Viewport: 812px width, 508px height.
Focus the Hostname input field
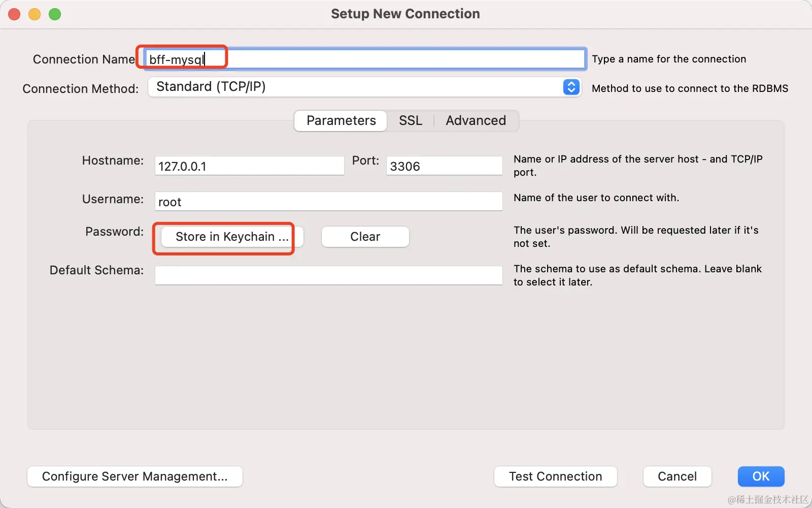[x=249, y=166]
